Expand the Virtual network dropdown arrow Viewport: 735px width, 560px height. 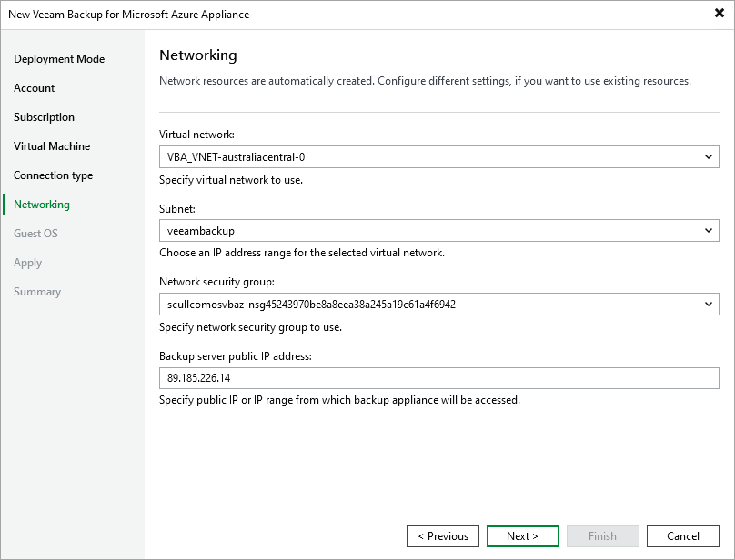(709, 157)
